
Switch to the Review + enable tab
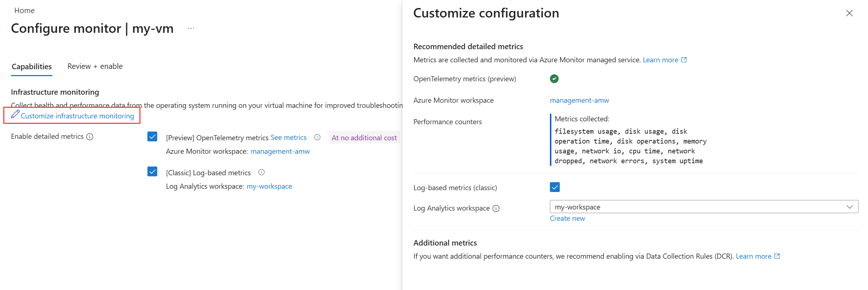tap(95, 66)
